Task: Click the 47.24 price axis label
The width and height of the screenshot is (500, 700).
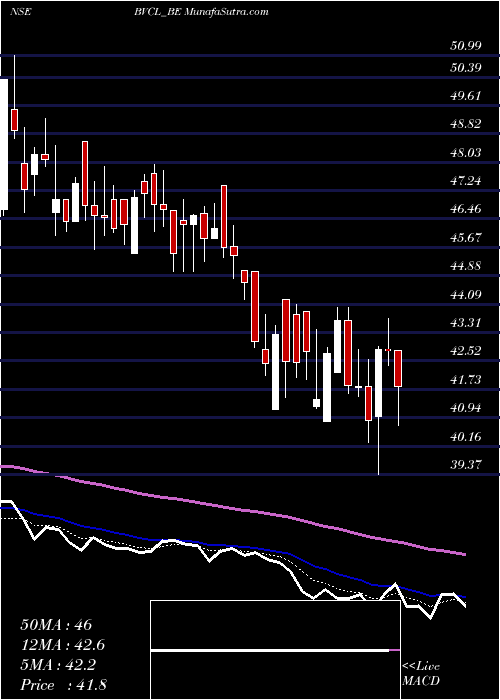Action: [466, 181]
